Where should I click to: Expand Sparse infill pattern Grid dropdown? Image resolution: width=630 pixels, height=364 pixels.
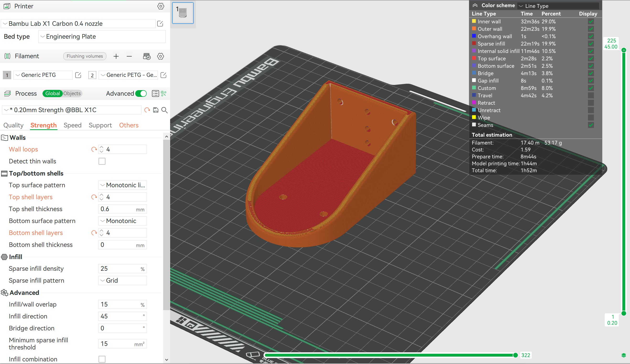[x=122, y=280]
